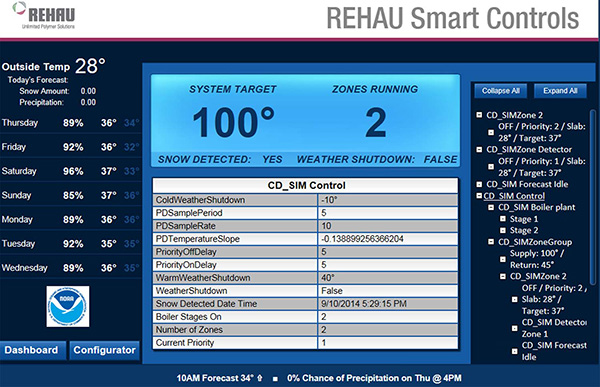Viewport: 600px width, 387px height.
Task: Click the WarmWeatherShutdown value 40°
Action: tap(328, 278)
